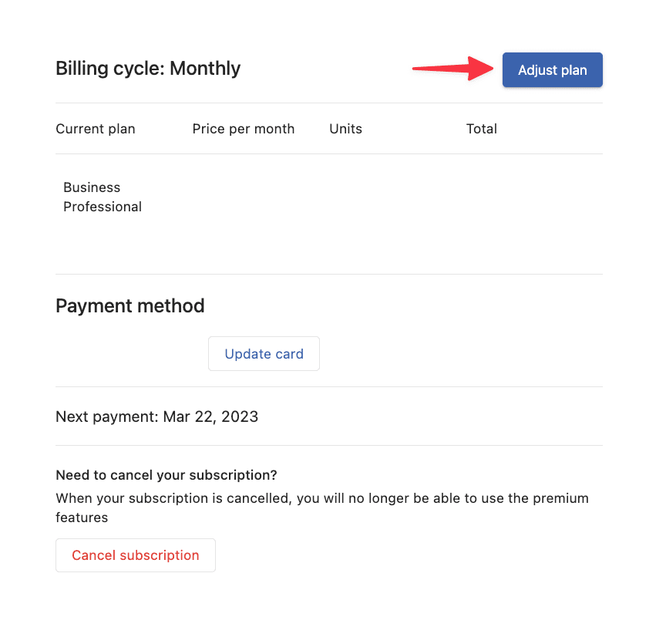The image size is (666, 644).
Task: Select the Units column header
Action: coord(345,129)
